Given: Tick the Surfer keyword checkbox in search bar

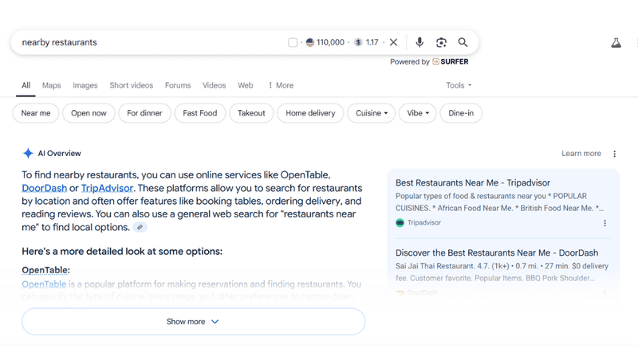Looking at the screenshot, I should click(x=293, y=42).
